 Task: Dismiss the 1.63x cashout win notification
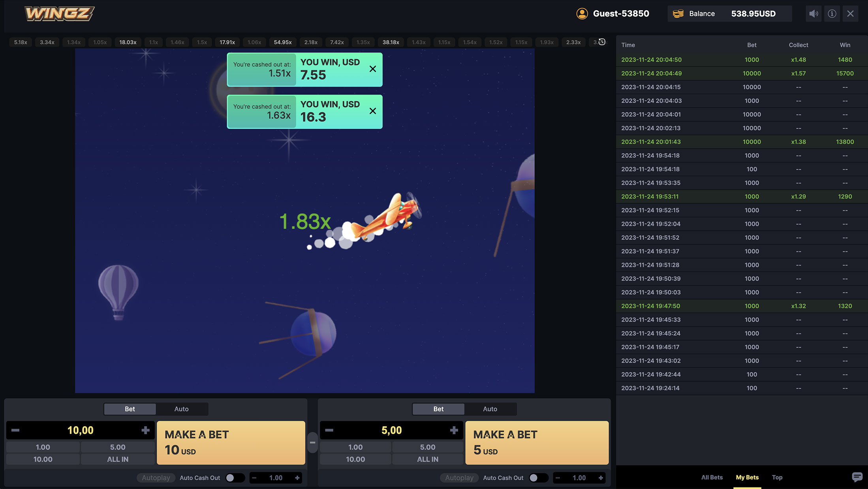coord(372,111)
